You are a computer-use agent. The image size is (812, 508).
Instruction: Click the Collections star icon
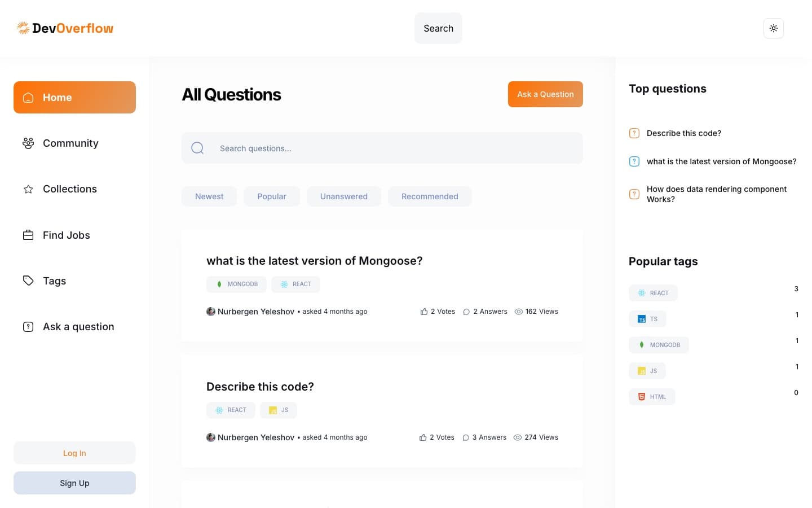pyautogui.click(x=28, y=189)
